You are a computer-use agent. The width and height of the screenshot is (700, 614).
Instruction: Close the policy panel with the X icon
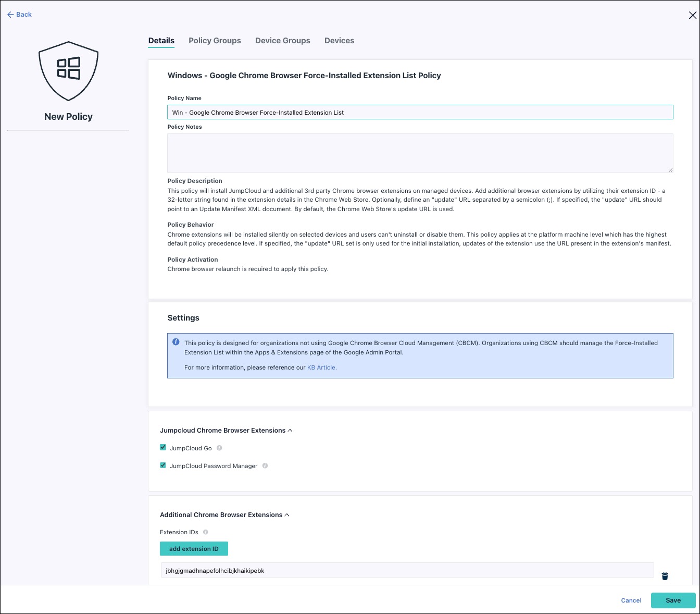(x=692, y=15)
